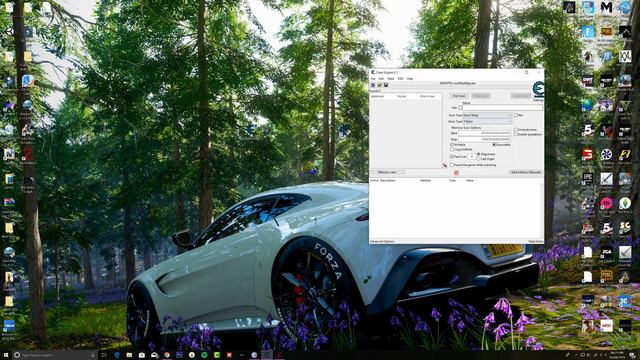The height and width of the screenshot is (360, 640).
Task: Tick the Enable Speedhack checkbox
Action: [x=516, y=134]
